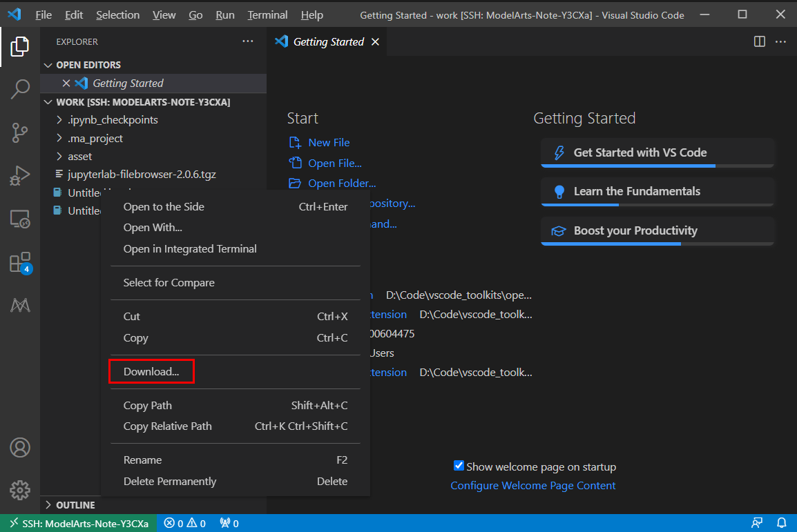Open the Search view in the activity bar
Screen dimensions: 797x532
click(20, 89)
